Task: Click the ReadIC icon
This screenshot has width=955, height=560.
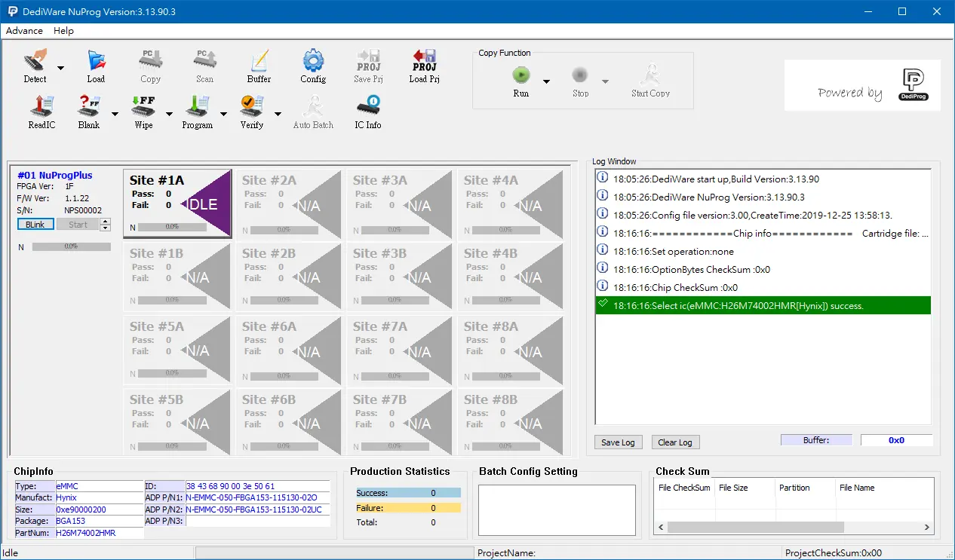Action: [x=41, y=108]
